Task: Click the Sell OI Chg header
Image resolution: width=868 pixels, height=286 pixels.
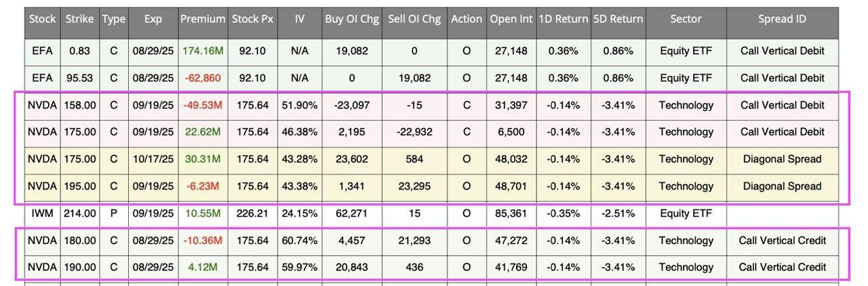Action: (414, 19)
